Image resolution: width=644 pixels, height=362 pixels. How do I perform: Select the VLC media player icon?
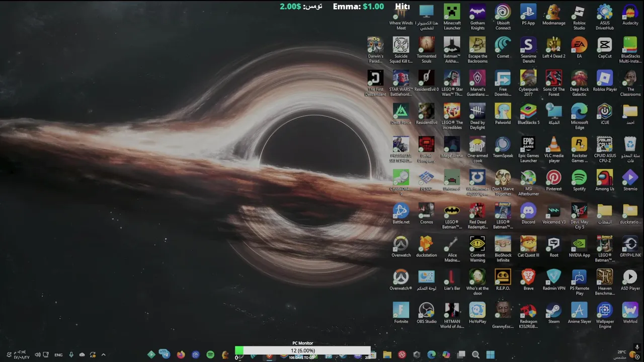[553, 150]
